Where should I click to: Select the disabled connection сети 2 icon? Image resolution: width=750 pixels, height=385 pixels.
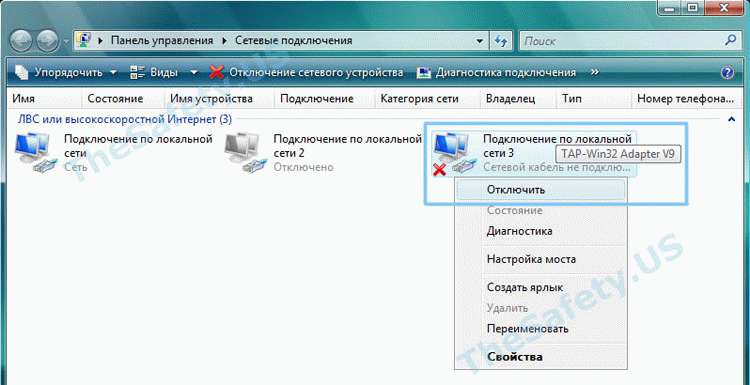pos(242,153)
